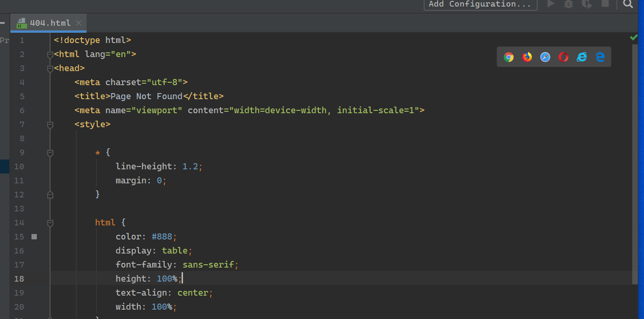Collapse the html element fold arrow
The image size is (644, 319).
[x=50, y=54]
